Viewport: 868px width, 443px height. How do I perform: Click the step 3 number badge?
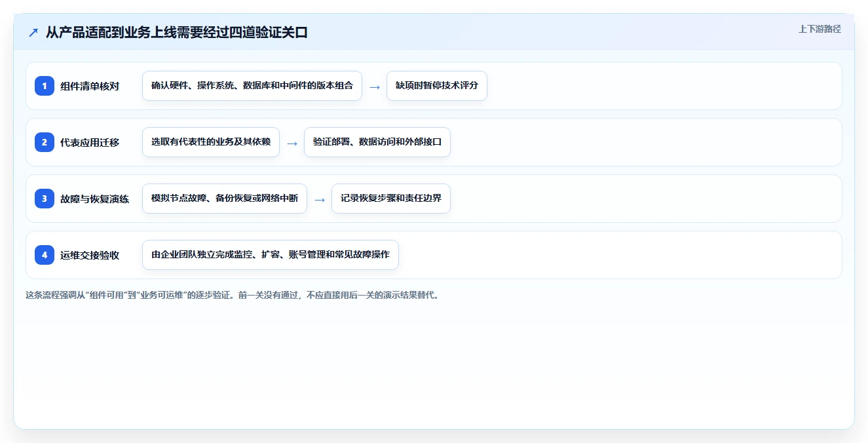pos(45,199)
